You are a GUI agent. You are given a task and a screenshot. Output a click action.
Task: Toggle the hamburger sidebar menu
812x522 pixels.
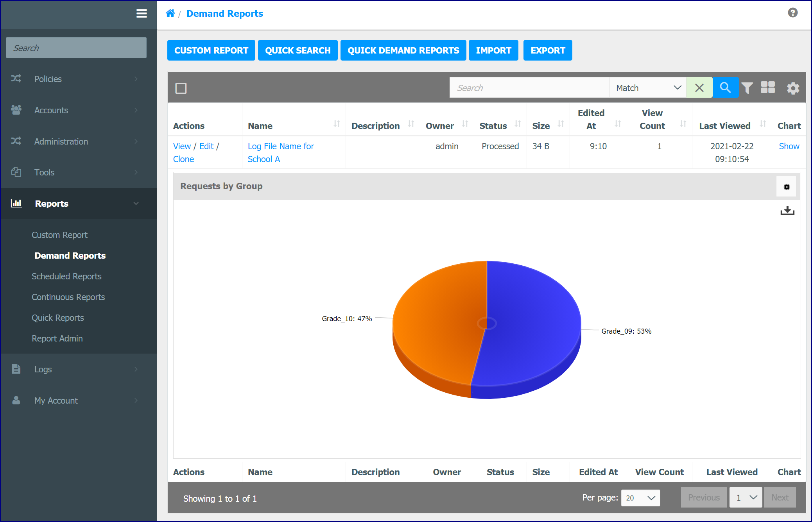tap(142, 14)
